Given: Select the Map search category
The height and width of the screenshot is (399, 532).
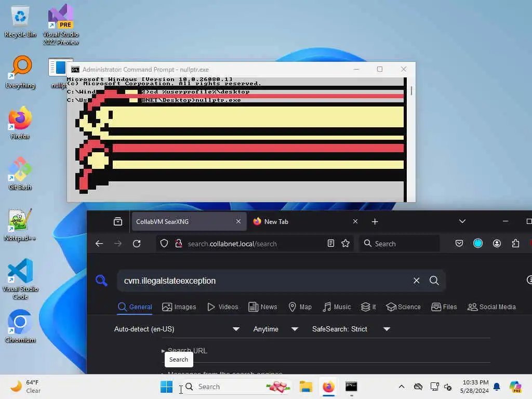Looking at the screenshot, I should [300, 307].
